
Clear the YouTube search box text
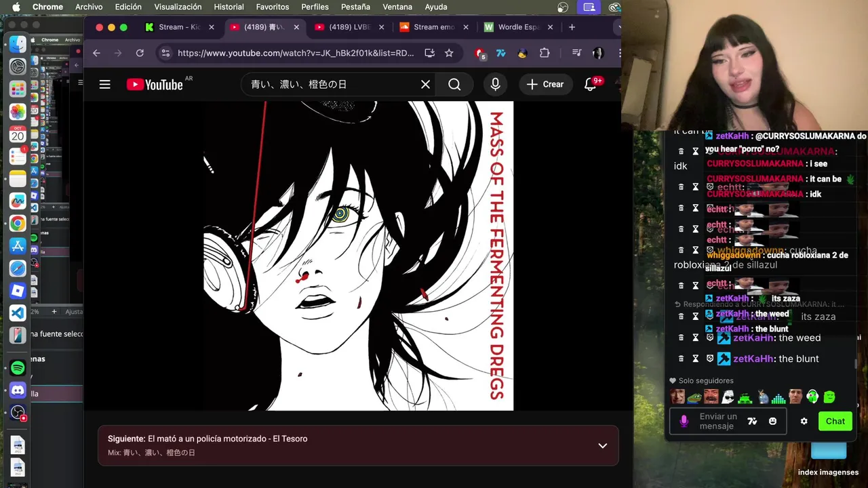(x=425, y=85)
